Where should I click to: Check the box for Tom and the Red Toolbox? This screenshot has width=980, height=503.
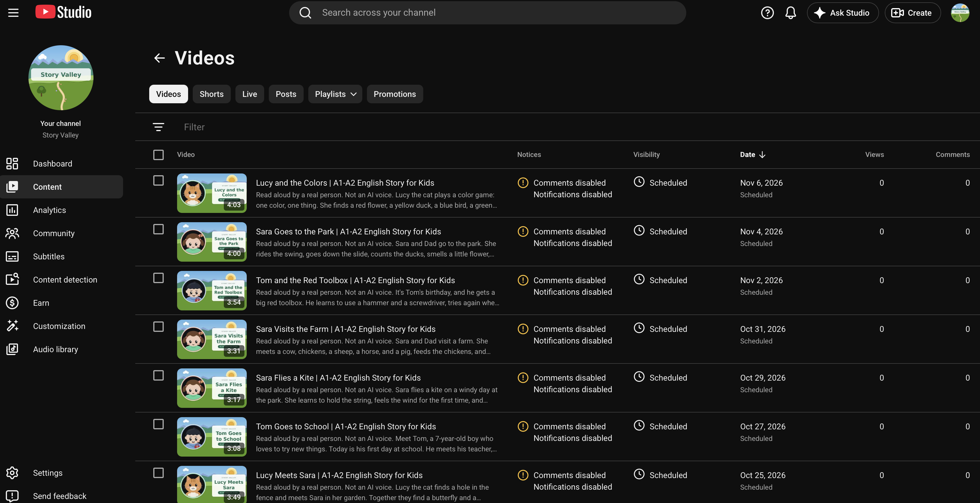pyautogui.click(x=158, y=278)
